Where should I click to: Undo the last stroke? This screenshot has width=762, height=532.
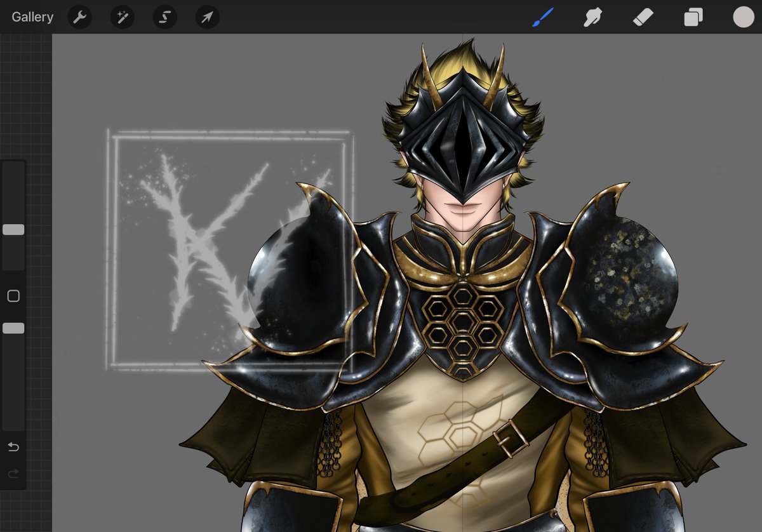[x=13, y=447]
